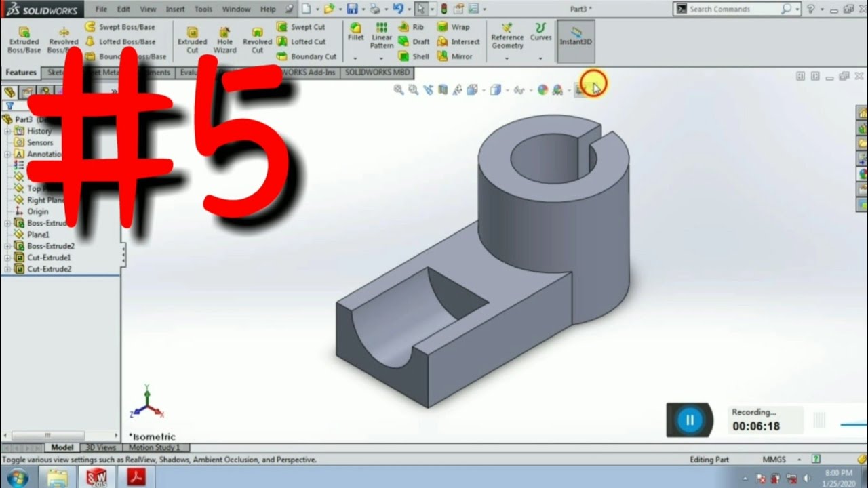This screenshot has width=868, height=488.
Task: Open the Curves tool
Action: (x=540, y=32)
